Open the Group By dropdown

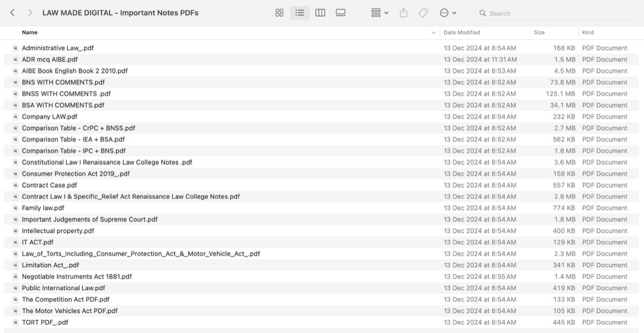tap(379, 13)
